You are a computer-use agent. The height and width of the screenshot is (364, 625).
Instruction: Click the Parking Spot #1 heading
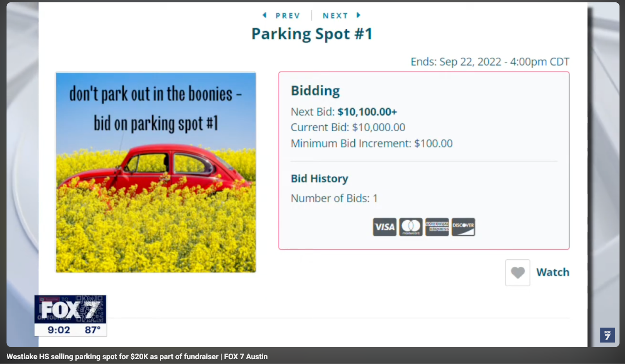point(312,34)
